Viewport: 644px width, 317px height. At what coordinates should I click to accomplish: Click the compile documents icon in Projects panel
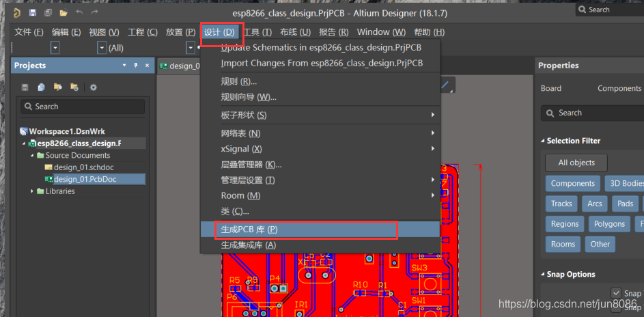tap(41, 87)
